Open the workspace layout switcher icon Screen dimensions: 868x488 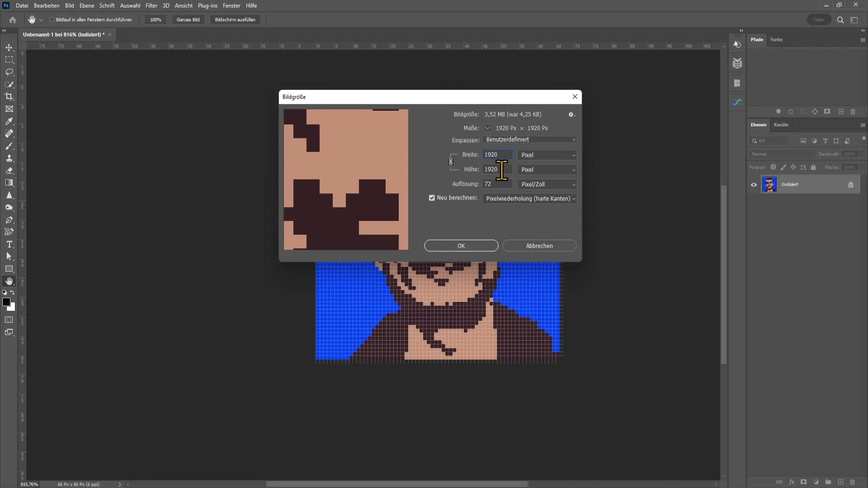coord(854,20)
